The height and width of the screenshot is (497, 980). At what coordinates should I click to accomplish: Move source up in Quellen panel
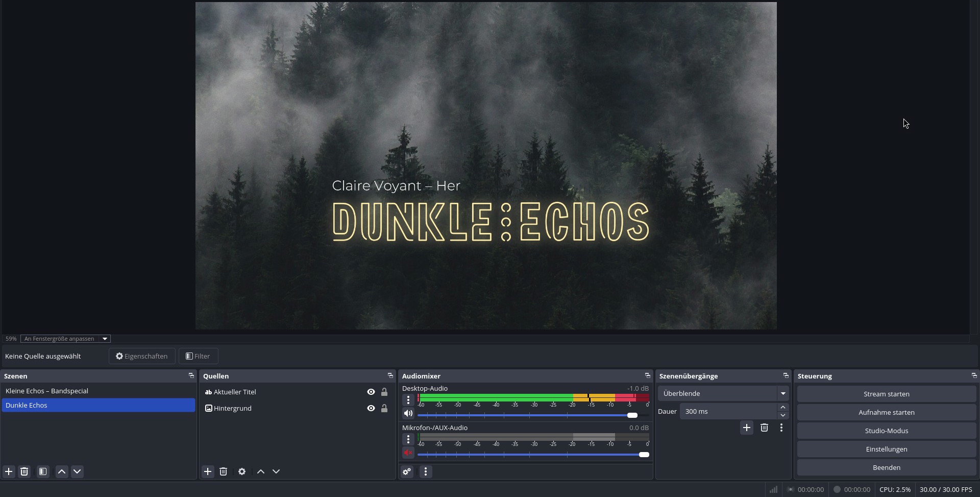[261, 471]
